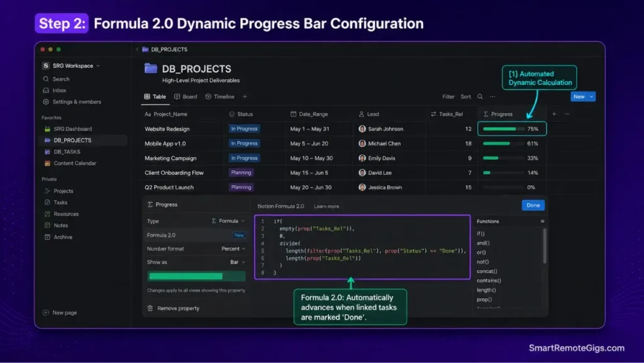The height and width of the screenshot is (363, 644).
Task: Switch to the Board view tab
Action: click(186, 97)
